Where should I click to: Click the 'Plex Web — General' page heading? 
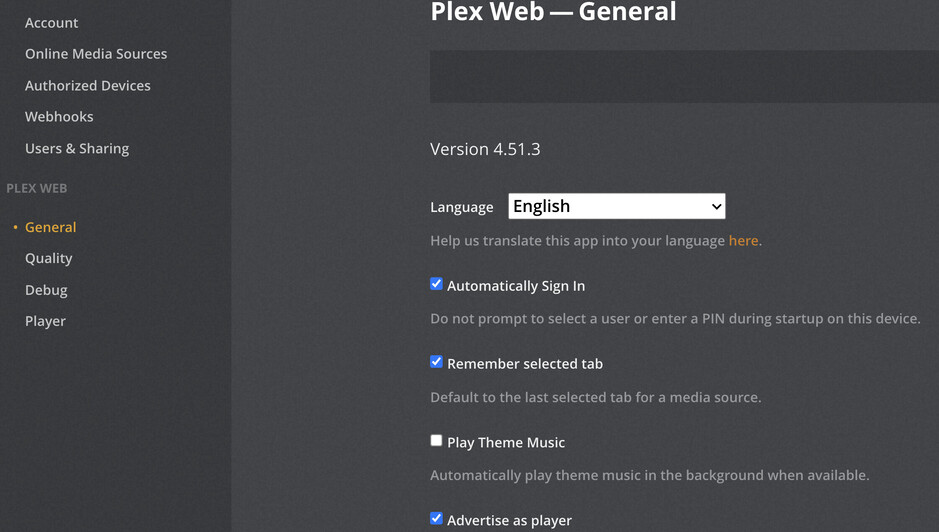point(553,13)
